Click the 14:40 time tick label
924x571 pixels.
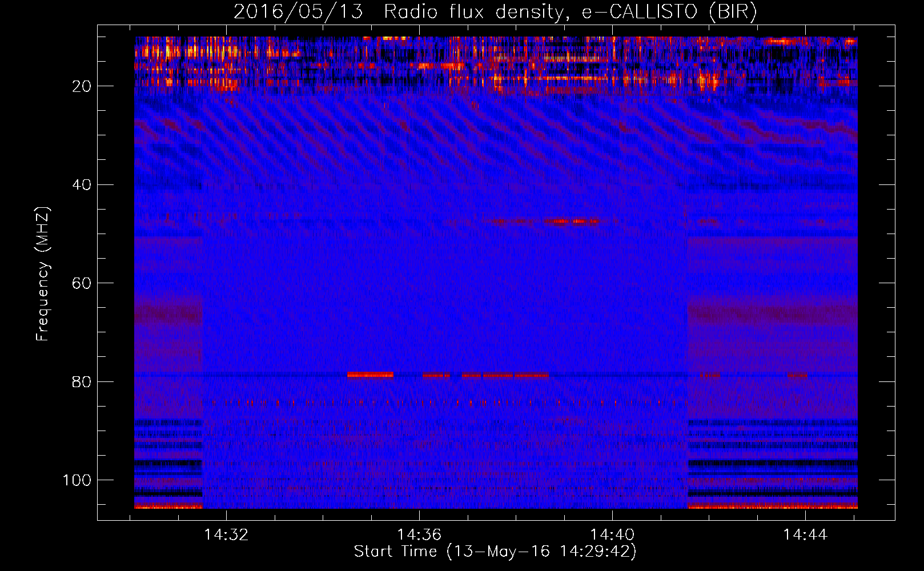[x=612, y=534]
